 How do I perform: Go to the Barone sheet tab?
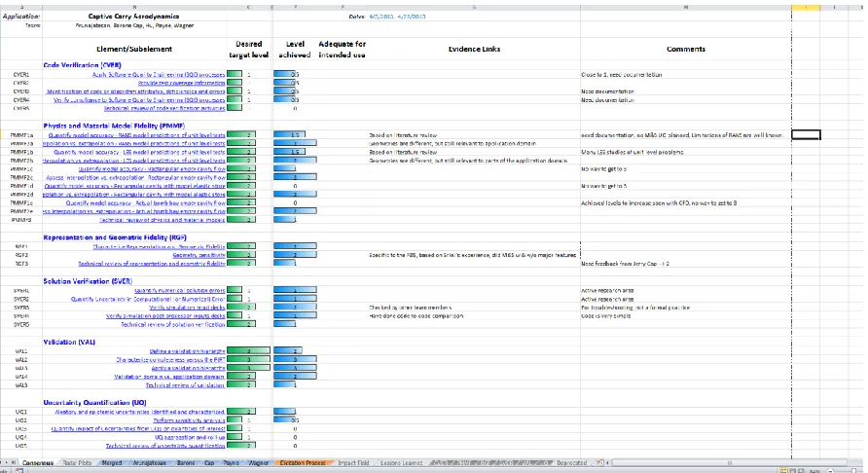click(186, 462)
